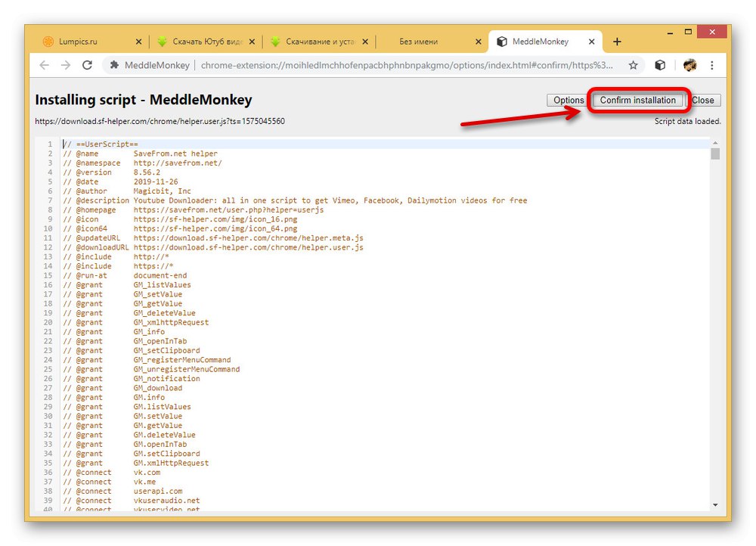Open the Chrome three-dot menu
This screenshot has height=546, width=756.
point(712,65)
